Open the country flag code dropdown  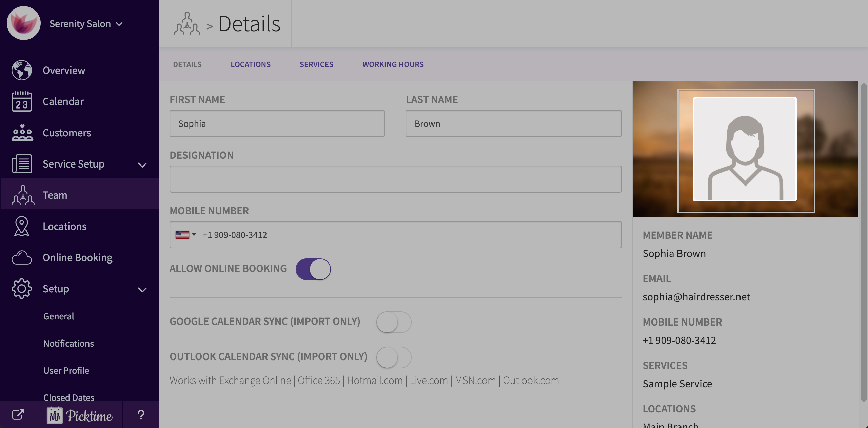[x=185, y=235]
